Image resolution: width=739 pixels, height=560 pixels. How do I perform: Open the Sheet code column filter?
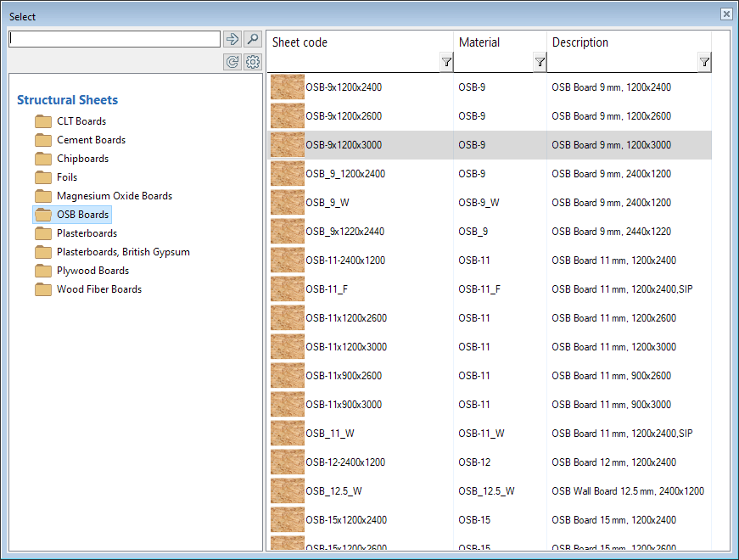pos(446,62)
